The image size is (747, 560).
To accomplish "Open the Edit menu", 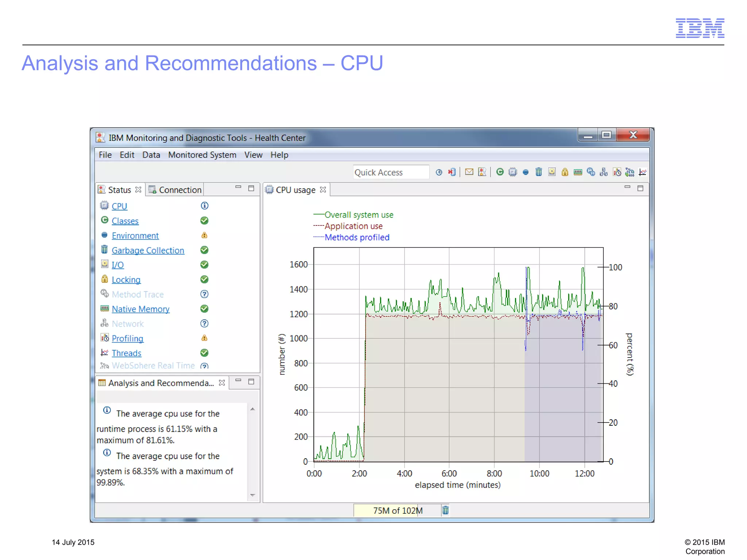I will click(127, 155).
